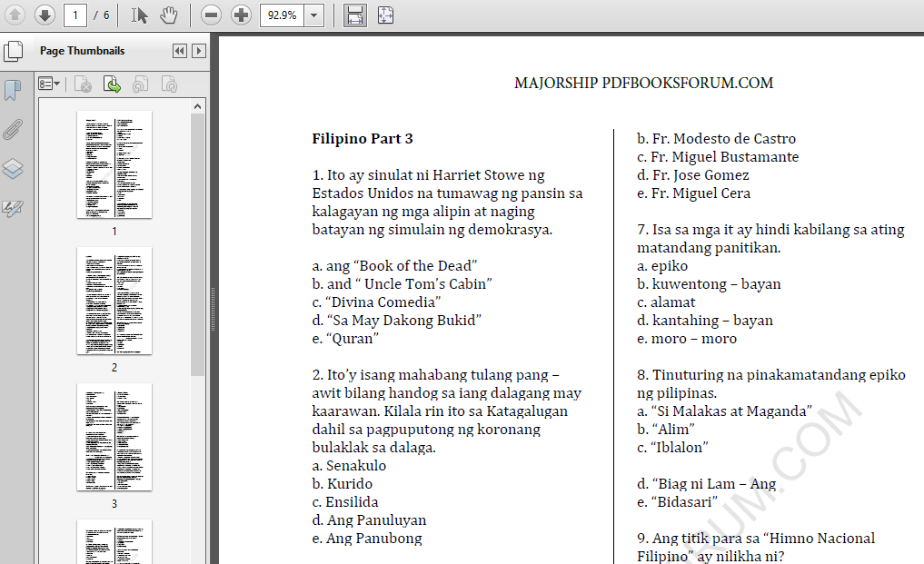This screenshot has width=924, height=564.
Task: Zoom out with the minus button
Action: pyautogui.click(x=211, y=15)
